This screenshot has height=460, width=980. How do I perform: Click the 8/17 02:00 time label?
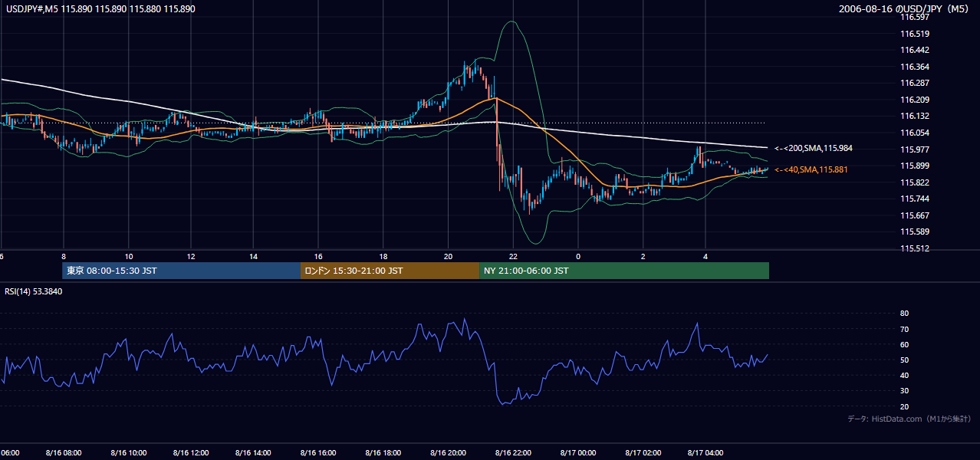pyautogui.click(x=643, y=453)
